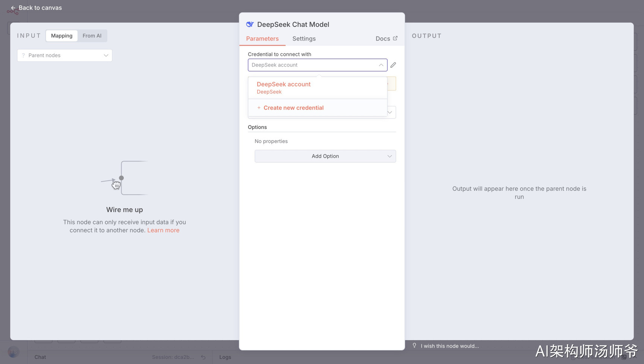
Task: Open the Logs panel at bottom
Action: point(225,357)
